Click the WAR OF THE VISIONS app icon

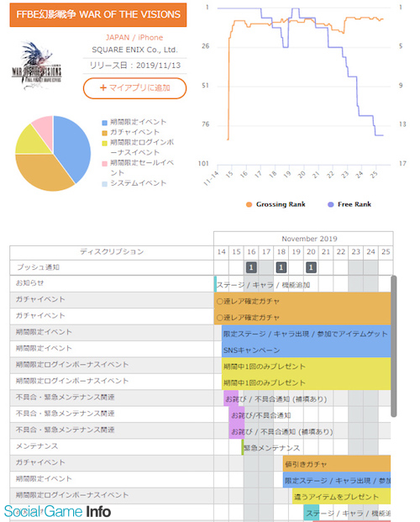pyautogui.click(x=37, y=66)
